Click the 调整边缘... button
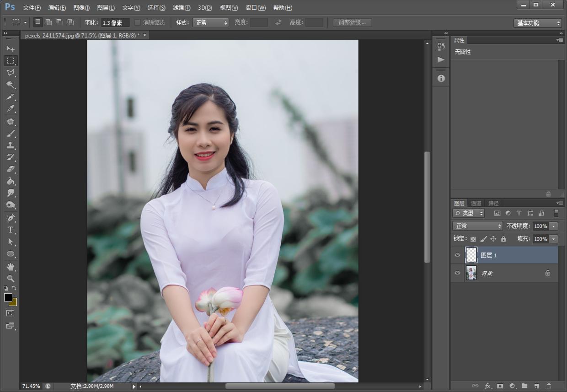The image size is (567, 392). pos(352,22)
